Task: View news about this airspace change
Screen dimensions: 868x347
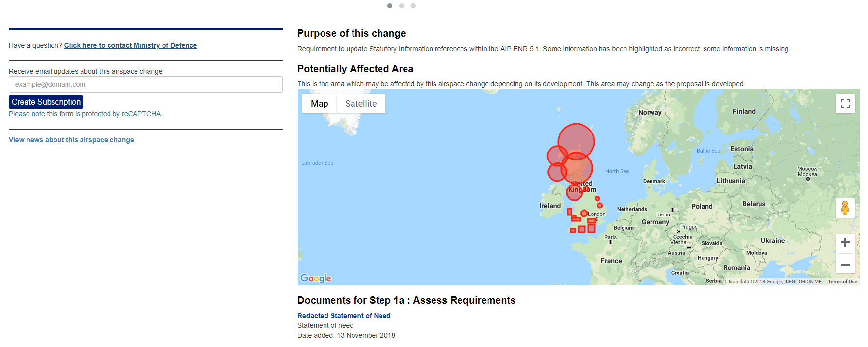Action: click(71, 140)
